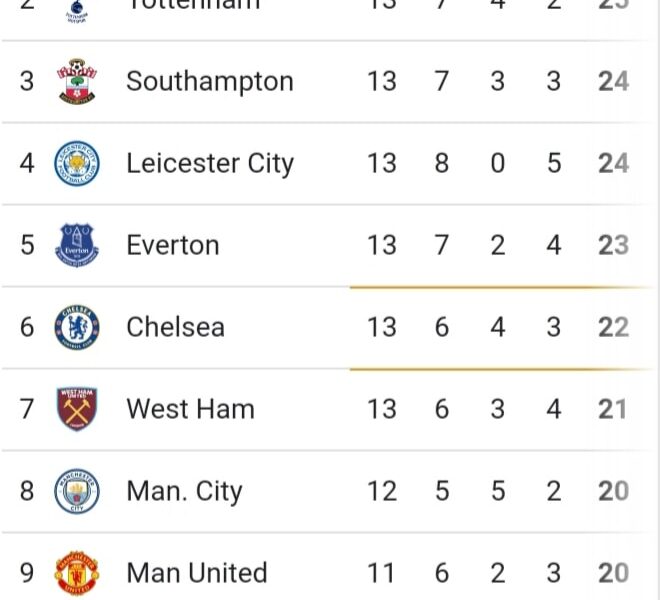The height and width of the screenshot is (600, 660).
Task: Click the Chelsea club crest
Action: [x=77, y=328]
